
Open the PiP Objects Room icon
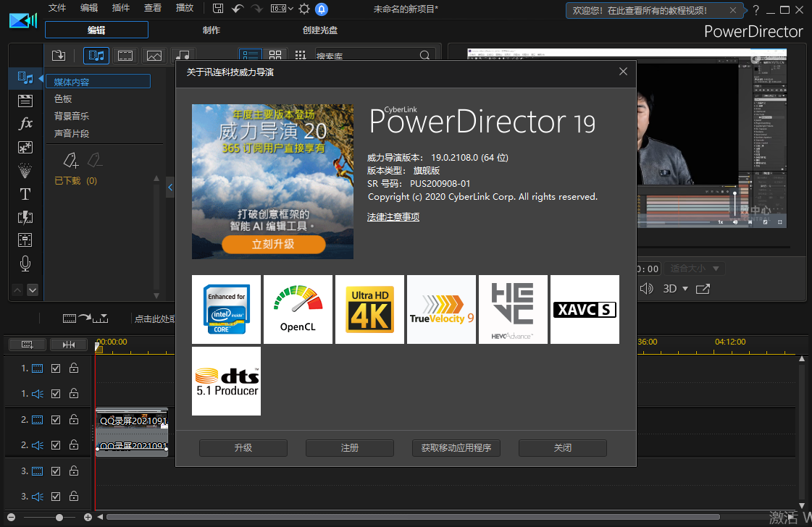click(x=25, y=148)
